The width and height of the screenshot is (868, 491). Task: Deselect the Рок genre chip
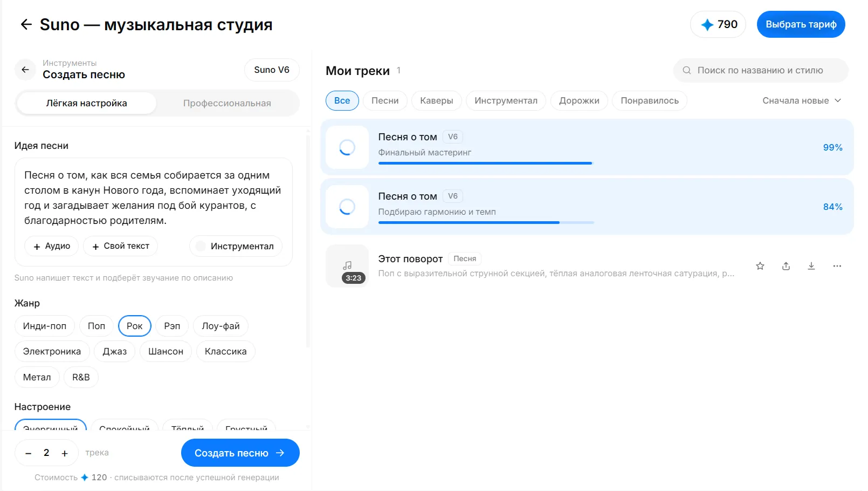pyautogui.click(x=135, y=326)
